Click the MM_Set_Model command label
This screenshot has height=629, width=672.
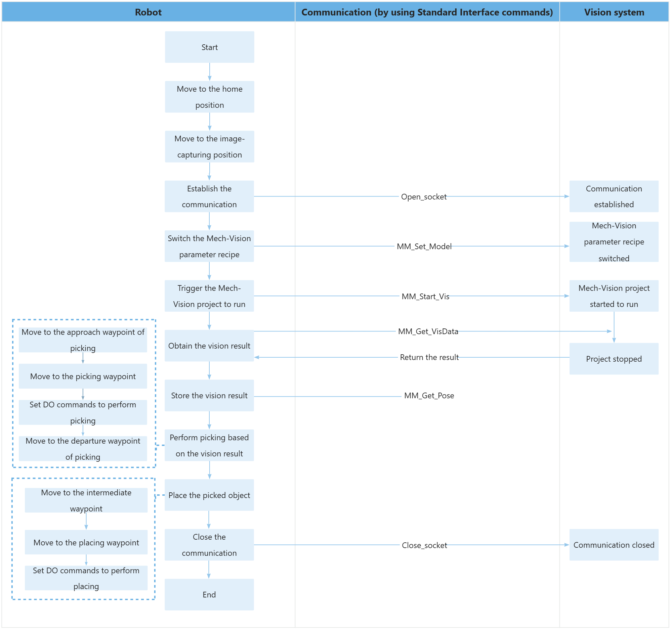click(424, 246)
